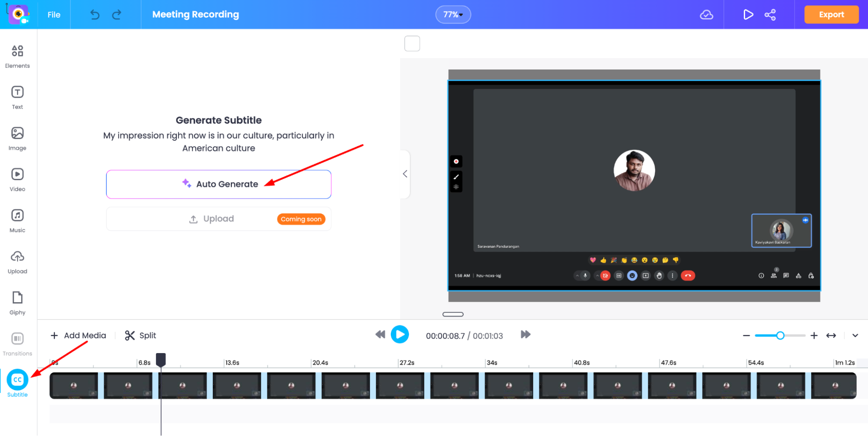Click the Export button
Image resolution: width=868 pixels, height=436 pixels.
pos(832,15)
